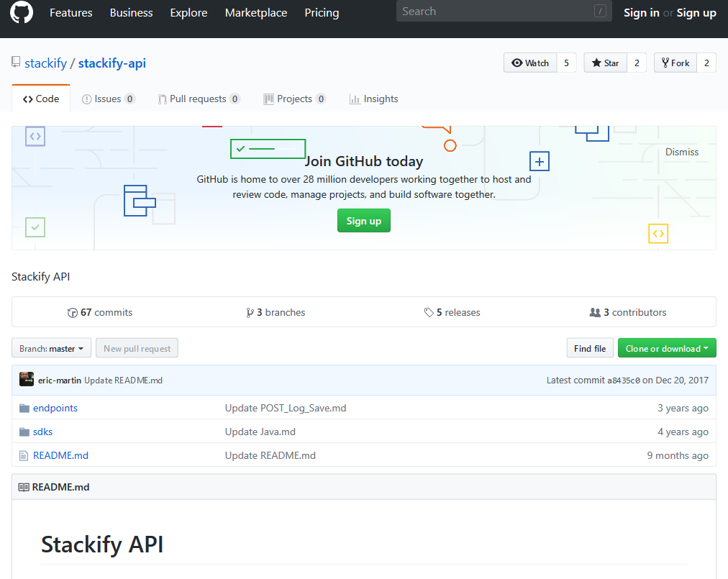Switch to the Issues tab
728x579 pixels.
tap(109, 99)
